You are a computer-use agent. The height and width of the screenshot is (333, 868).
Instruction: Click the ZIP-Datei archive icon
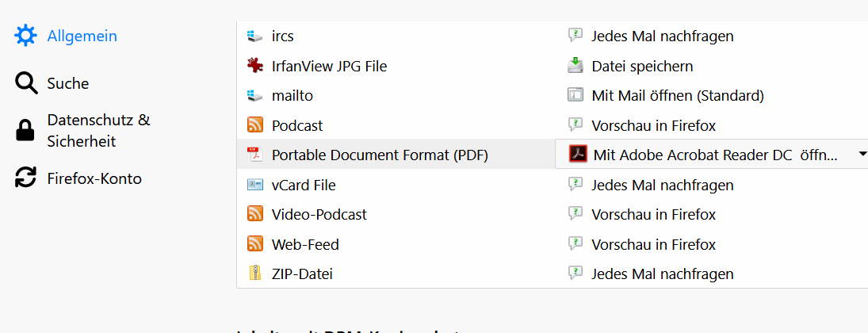[x=255, y=274]
